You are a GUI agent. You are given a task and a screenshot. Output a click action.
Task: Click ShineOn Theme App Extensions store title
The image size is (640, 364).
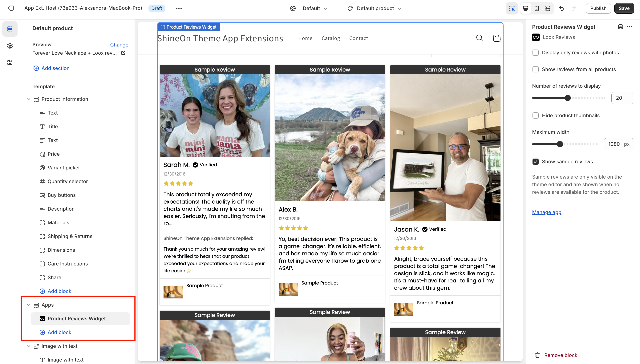(220, 38)
